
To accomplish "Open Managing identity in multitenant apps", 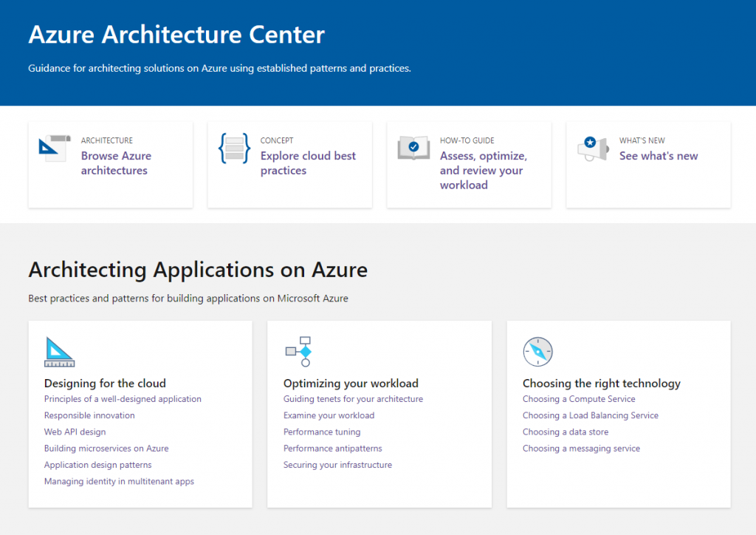I will [x=119, y=481].
